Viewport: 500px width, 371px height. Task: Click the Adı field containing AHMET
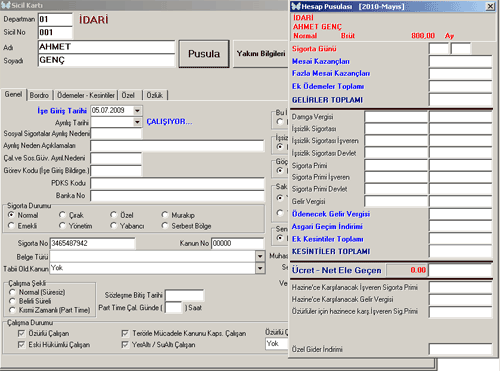pos(107,47)
